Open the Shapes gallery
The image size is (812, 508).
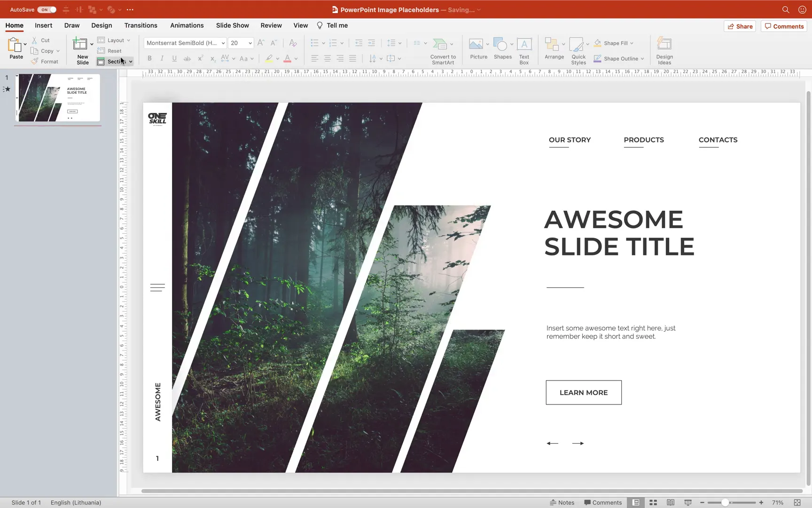coord(502,49)
